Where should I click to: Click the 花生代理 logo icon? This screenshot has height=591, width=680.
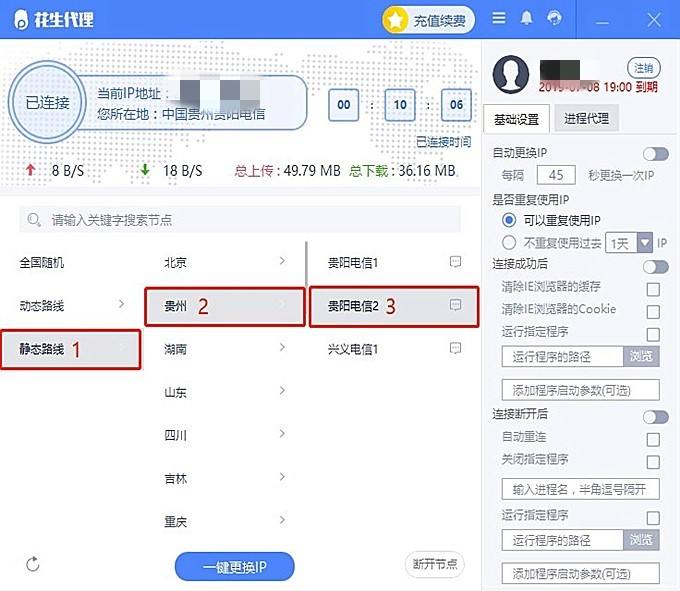[21, 20]
